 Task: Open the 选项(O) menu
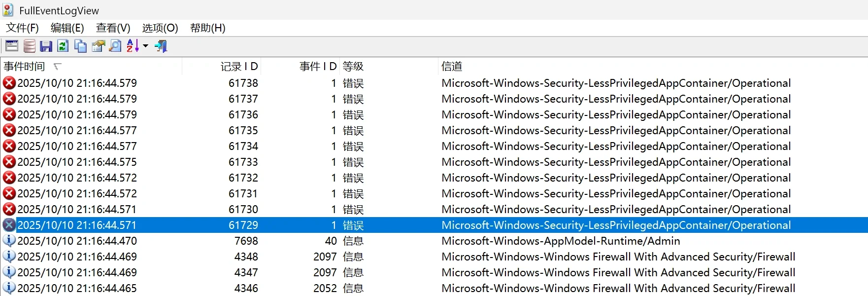coord(160,28)
